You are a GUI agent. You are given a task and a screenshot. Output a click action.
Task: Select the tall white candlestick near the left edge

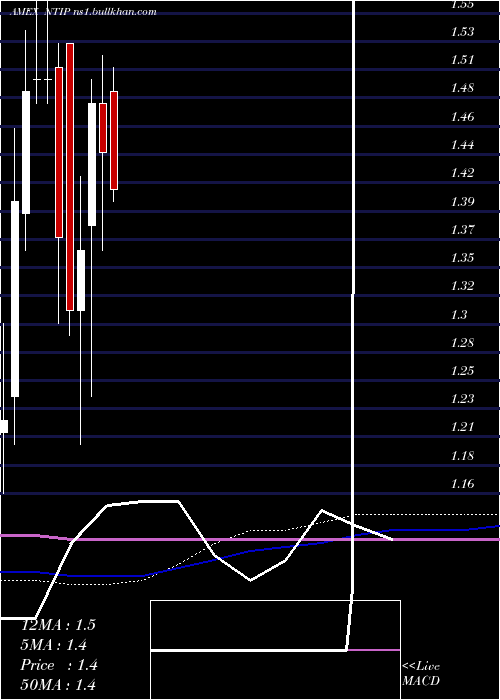(x=15, y=299)
